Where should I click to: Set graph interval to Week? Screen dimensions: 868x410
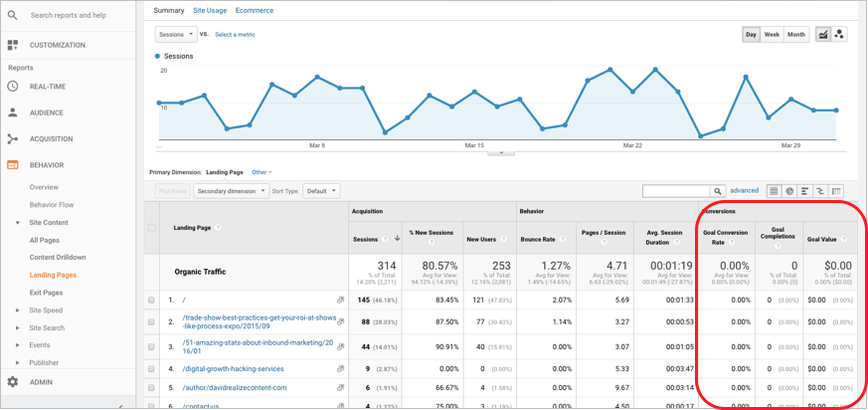772,35
